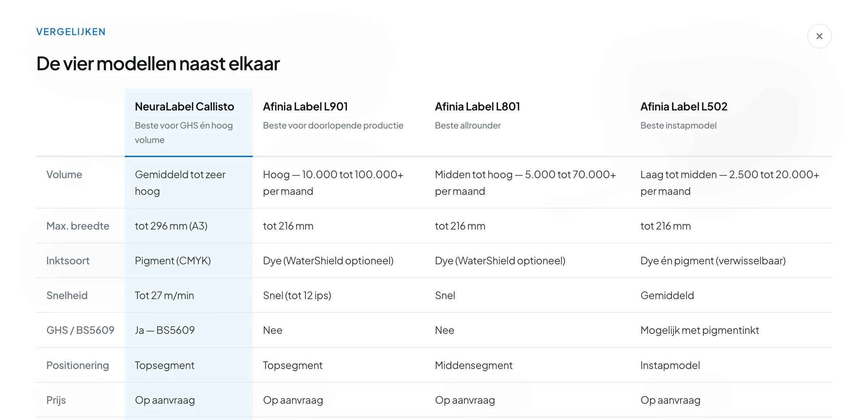The height and width of the screenshot is (420, 868).
Task: Click 'Op aanvraag' in the Callisto column
Action: tap(165, 400)
